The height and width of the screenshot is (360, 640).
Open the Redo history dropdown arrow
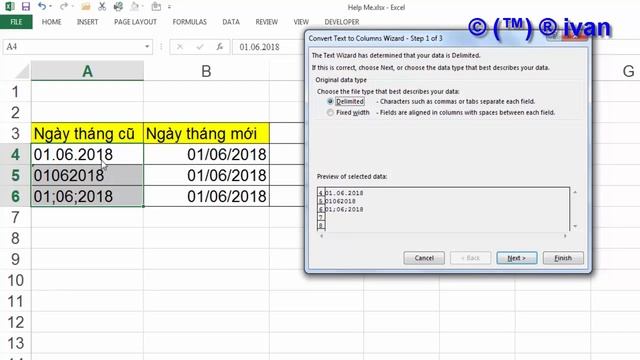[72, 7]
